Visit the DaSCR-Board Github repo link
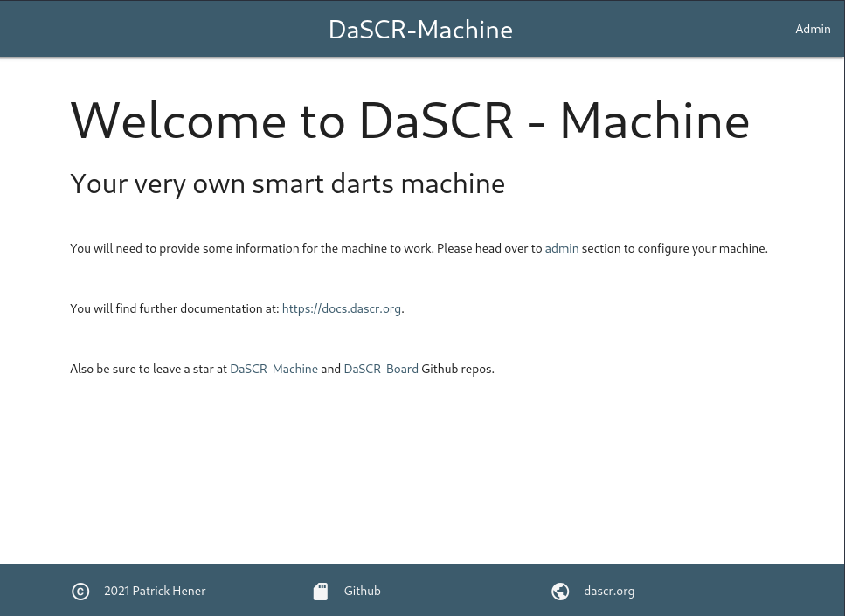This screenshot has width=845, height=616. tap(381, 370)
